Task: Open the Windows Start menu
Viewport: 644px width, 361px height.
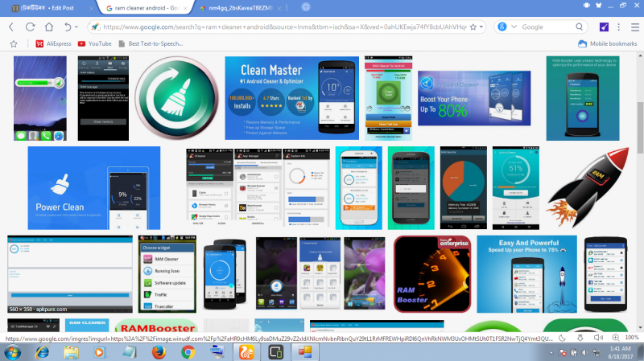Action: point(12,352)
